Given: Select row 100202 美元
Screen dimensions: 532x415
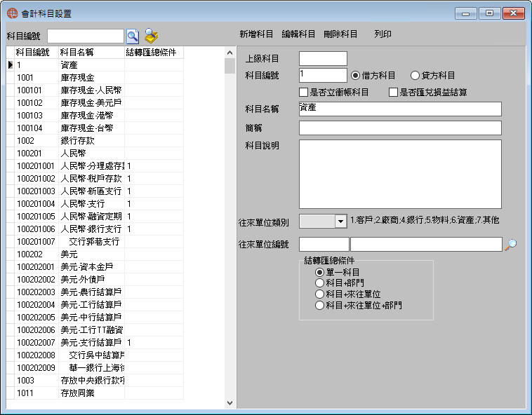Looking at the screenshot, I should pyautogui.click(x=95, y=254).
